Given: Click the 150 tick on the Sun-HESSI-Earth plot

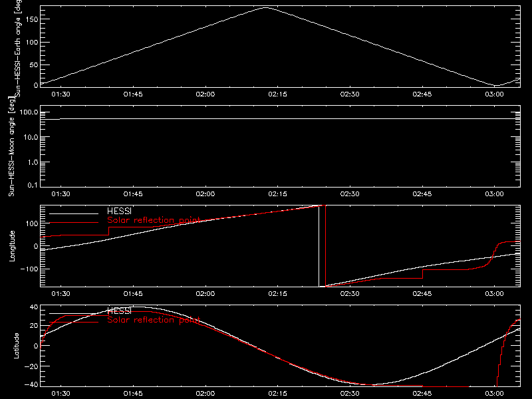Looking at the screenshot, I should coord(31,19).
